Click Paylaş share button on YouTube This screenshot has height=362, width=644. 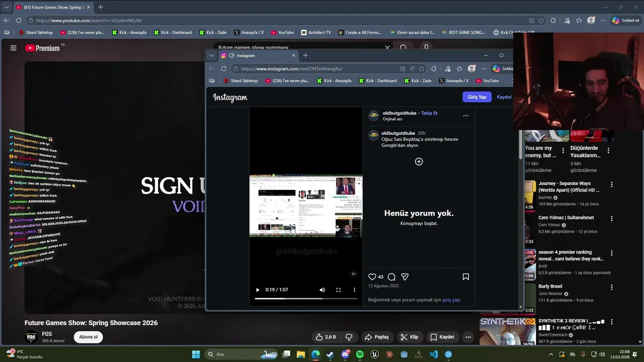tap(377, 337)
